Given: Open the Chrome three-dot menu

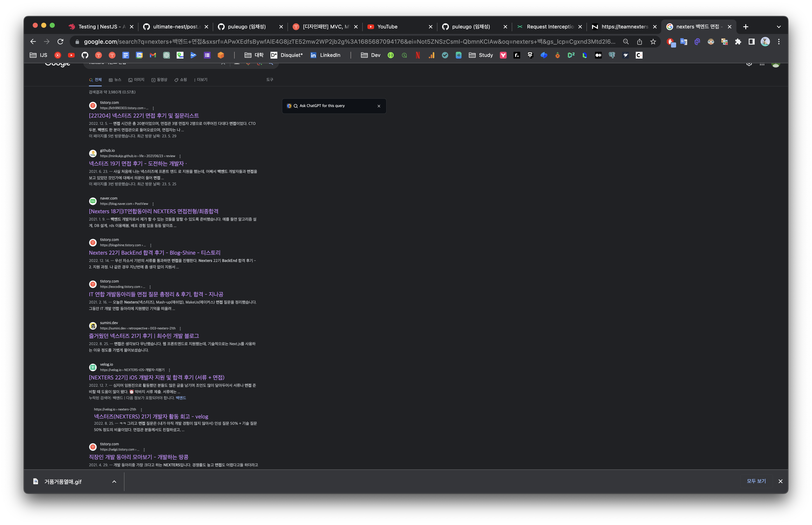Looking at the screenshot, I should [779, 42].
